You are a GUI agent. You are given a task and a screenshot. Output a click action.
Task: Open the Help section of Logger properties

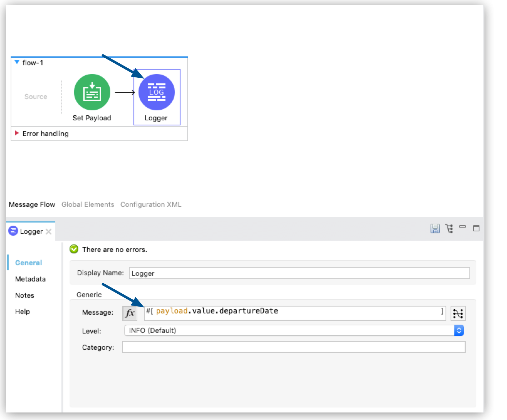(23, 312)
